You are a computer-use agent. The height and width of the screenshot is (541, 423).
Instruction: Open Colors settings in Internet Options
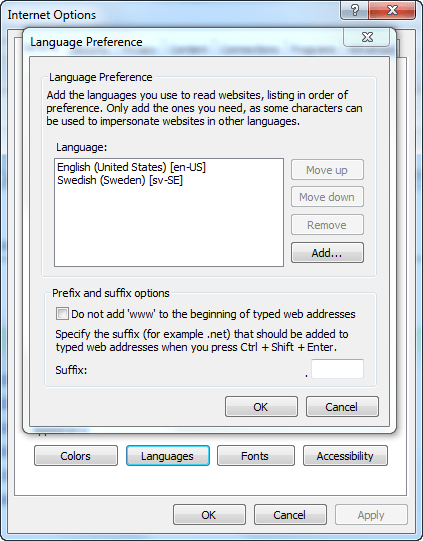(x=76, y=456)
